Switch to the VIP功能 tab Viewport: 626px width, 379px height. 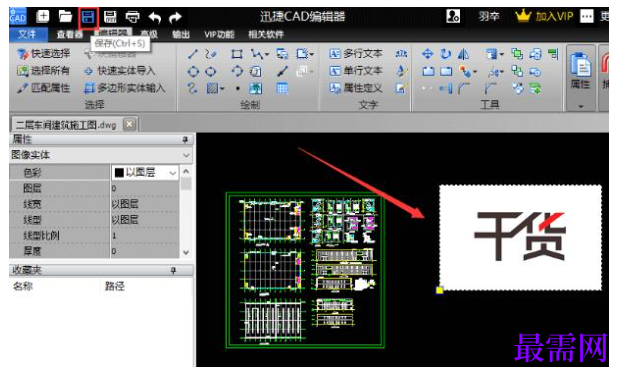tap(219, 34)
